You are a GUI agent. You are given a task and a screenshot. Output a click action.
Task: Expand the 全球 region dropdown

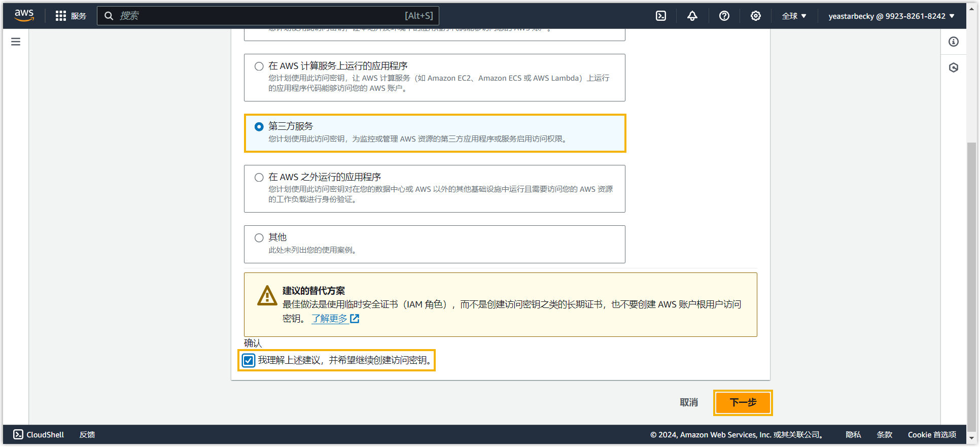pyautogui.click(x=794, y=16)
